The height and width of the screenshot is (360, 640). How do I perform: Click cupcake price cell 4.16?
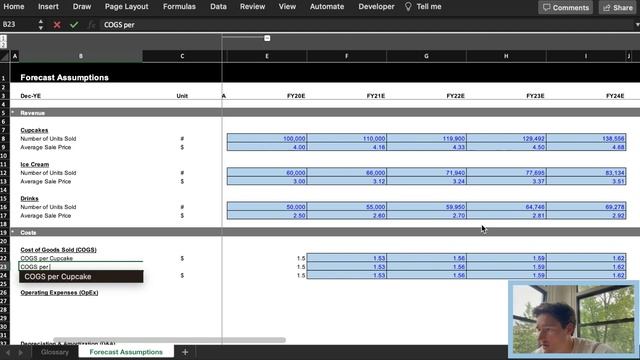[347, 147]
